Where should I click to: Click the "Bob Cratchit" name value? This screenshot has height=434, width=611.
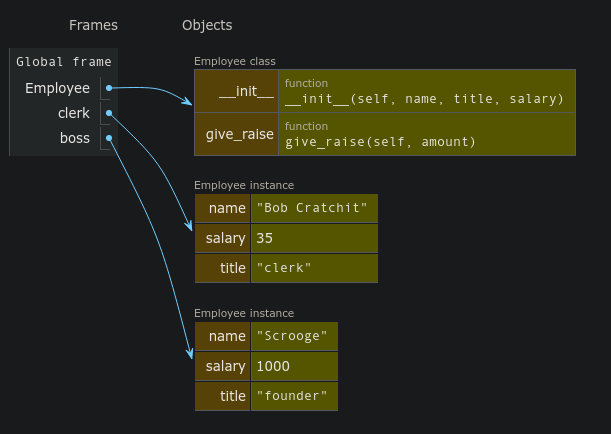tap(312, 208)
